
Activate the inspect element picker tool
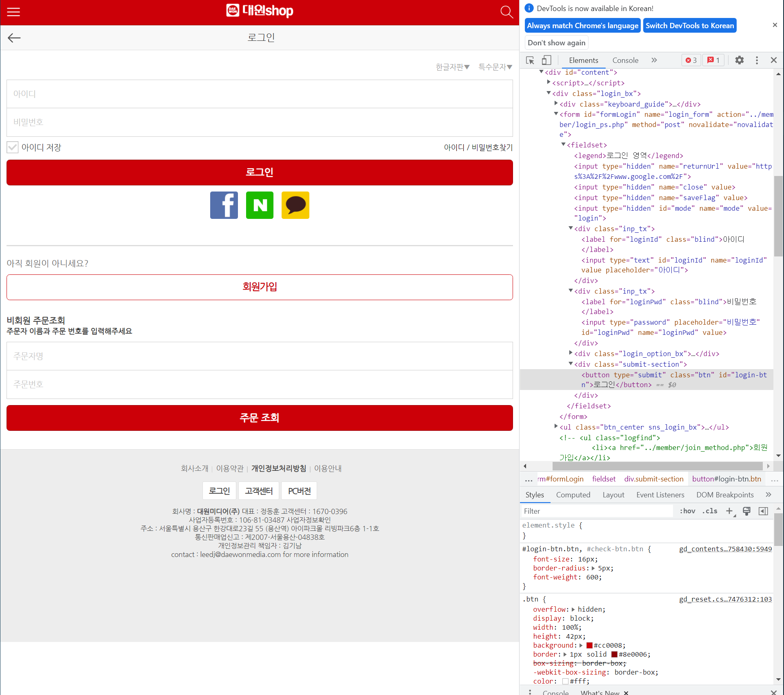pyautogui.click(x=530, y=60)
